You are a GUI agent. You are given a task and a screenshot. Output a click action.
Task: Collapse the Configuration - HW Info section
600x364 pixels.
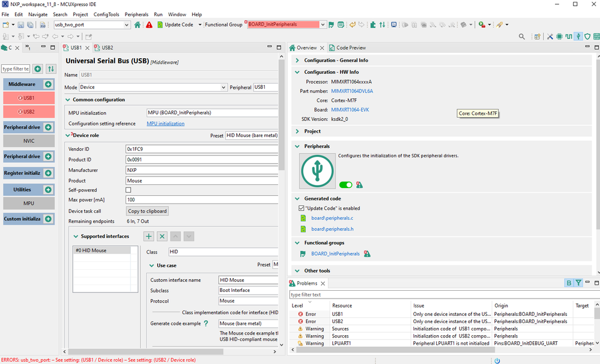coord(297,72)
